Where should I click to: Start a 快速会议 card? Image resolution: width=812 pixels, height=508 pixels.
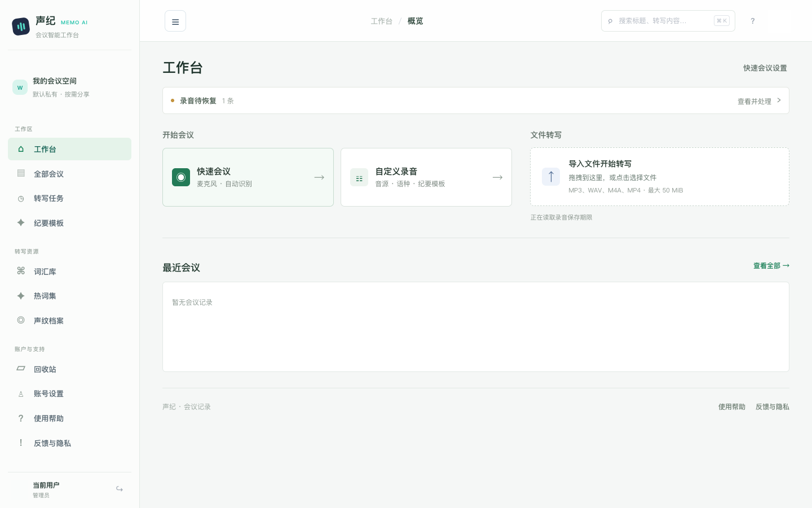248,177
